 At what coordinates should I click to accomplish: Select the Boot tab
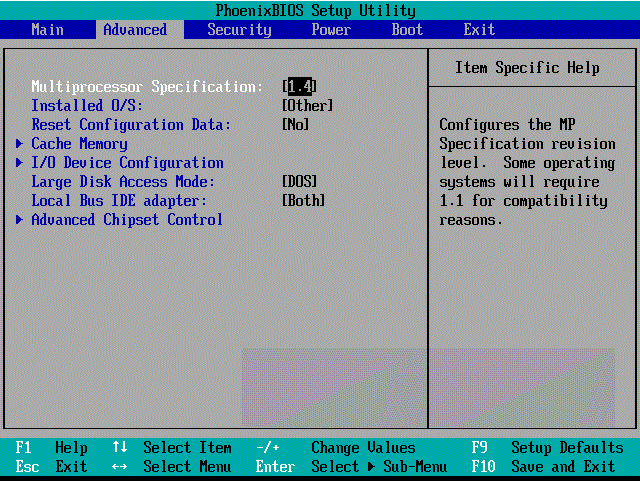pos(407,29)
